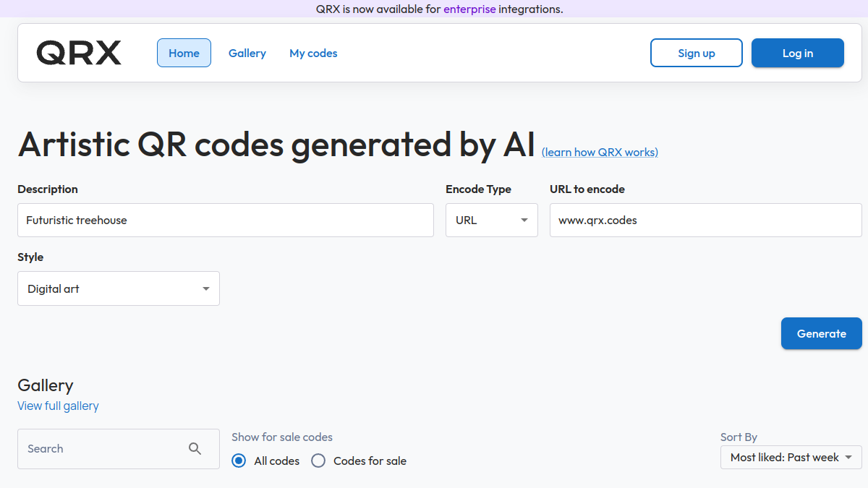Click the Gallery section heading
This screenshot has width=868, height=488.
coord(46,385)
